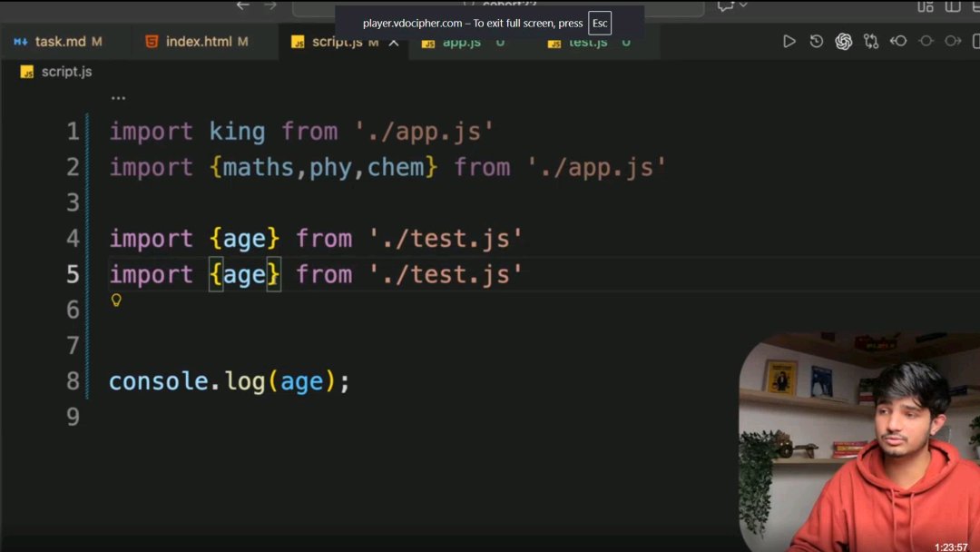The image size is (980, 552).
Task: Click the lightbulb quick-fix icon
Action: tap(116, 301)
